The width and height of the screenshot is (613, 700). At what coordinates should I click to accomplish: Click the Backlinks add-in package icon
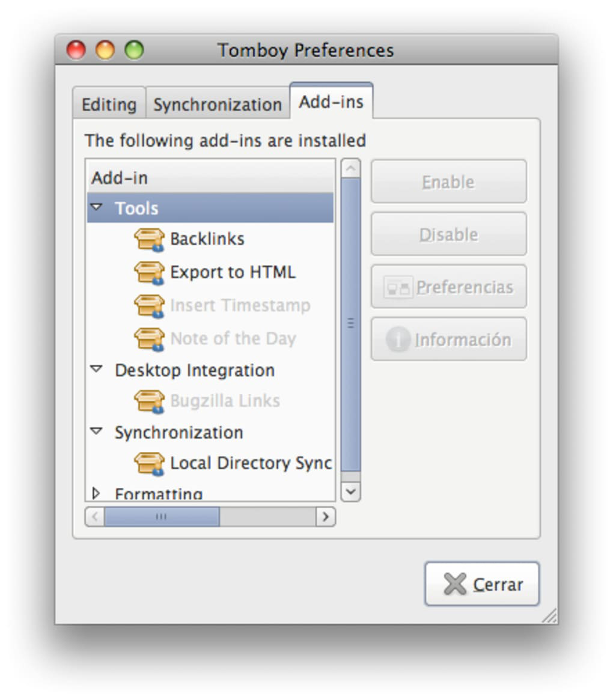149,239
